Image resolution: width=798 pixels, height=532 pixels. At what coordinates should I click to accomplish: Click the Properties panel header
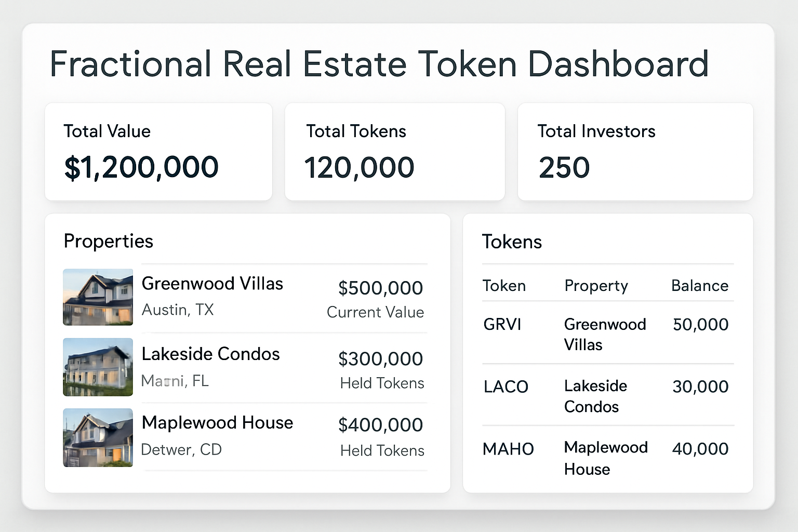tap(108, 241)
